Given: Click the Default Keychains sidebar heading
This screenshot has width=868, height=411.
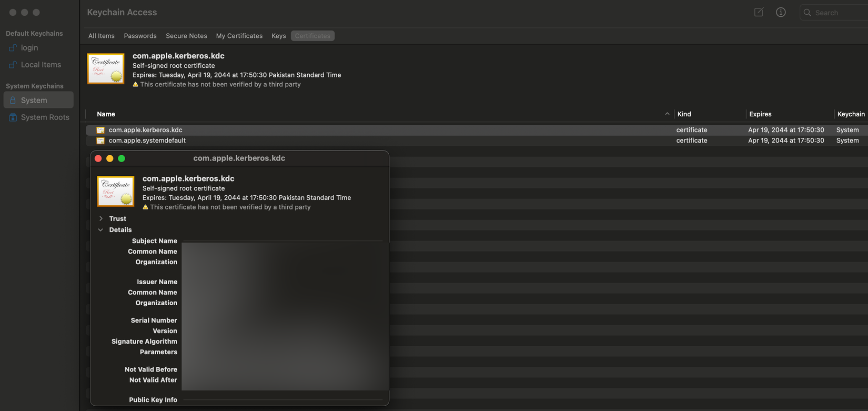Looking at the screenshot, I should point(34,33).
